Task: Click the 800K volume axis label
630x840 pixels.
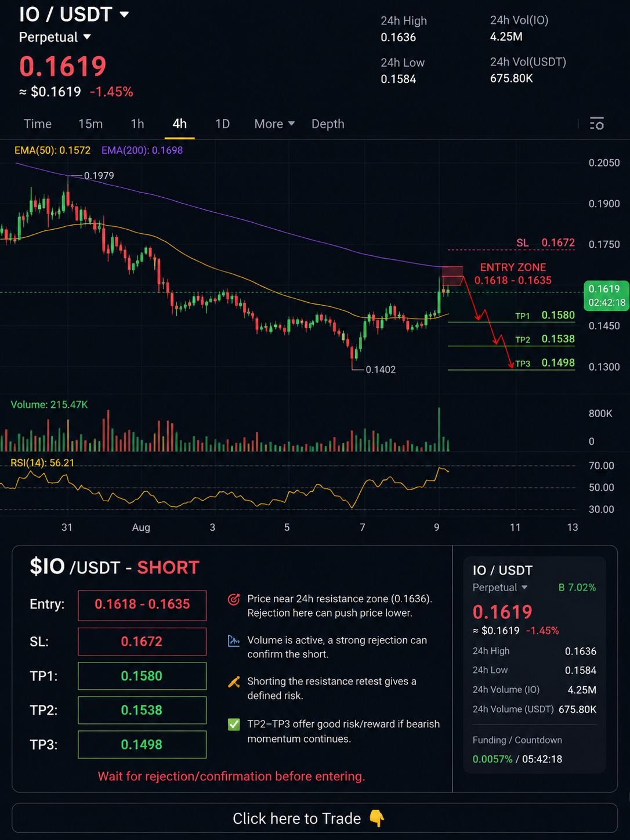Action: click(600, 413)
